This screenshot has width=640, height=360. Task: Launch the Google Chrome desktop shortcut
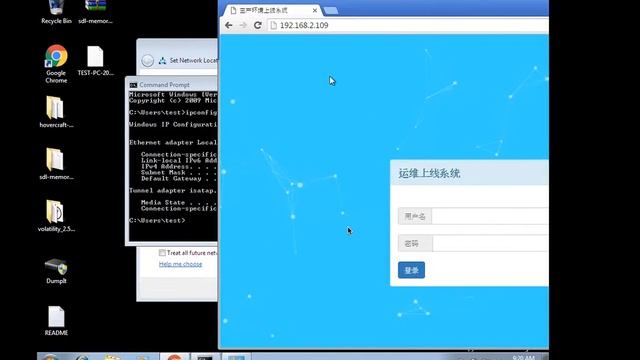pos(56,64)
